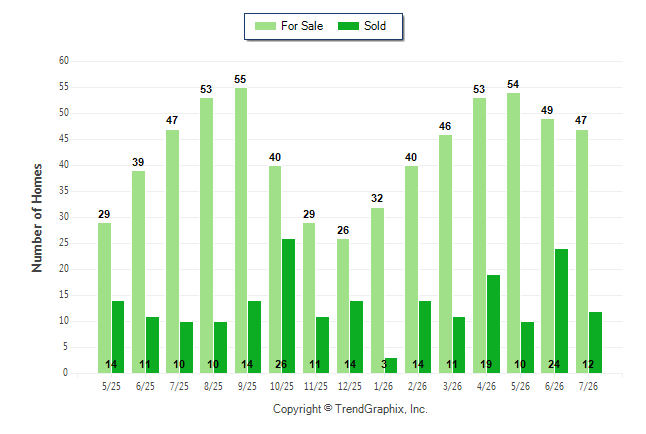Select the 5/26 For Sale bar labeled 54
This screenshot has width=646, height=434.
513,233
